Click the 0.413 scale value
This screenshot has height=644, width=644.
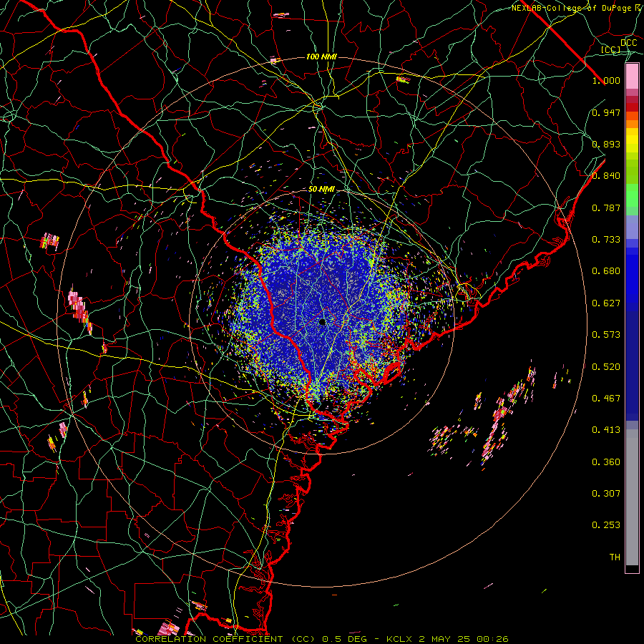pyautogui.click(x=606, y=430)
